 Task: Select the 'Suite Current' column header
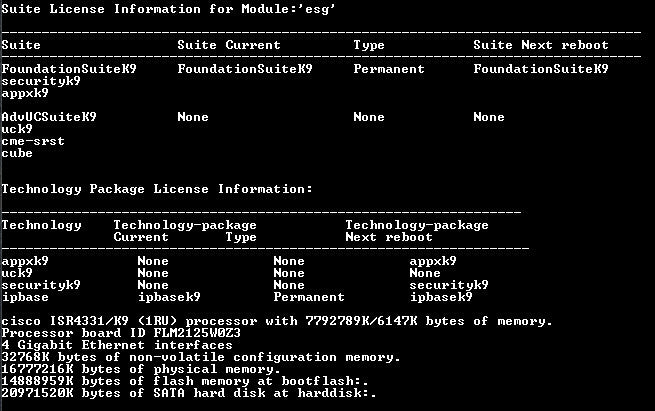click(229, 45)
